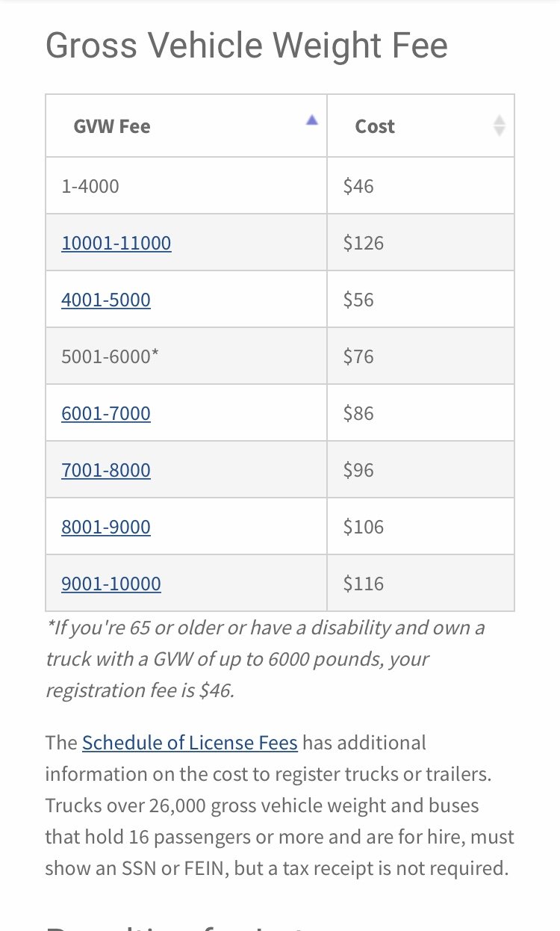Open the 9001-10000 weight link

pyautogui.click(x=111, y=584)
